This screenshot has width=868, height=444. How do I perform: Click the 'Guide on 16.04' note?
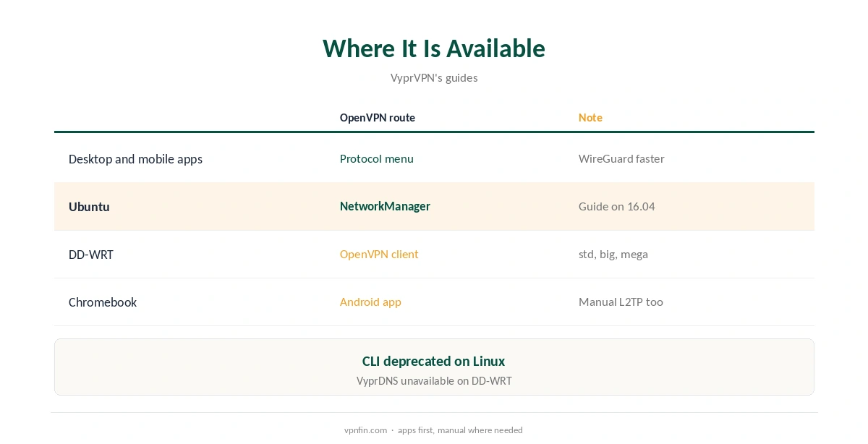pos(617,206)
